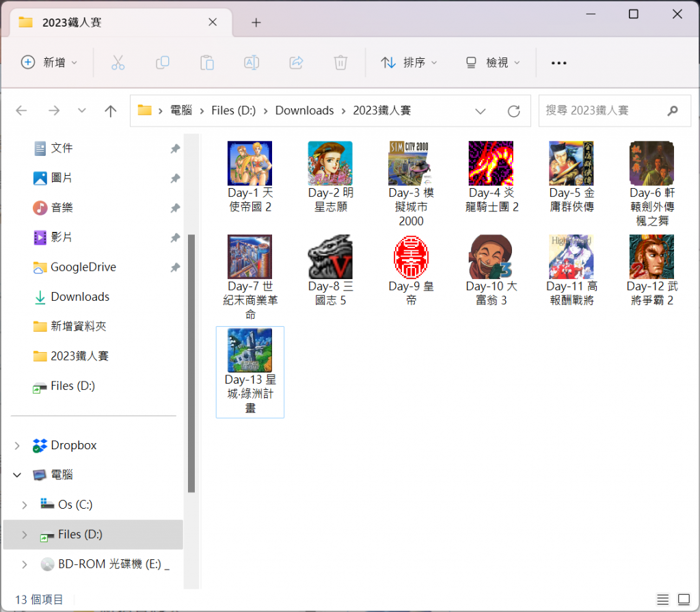Select the Day-5 金庸群俠傳 file
This screenshot has height=612, width=700.
(x=571, y=177)
